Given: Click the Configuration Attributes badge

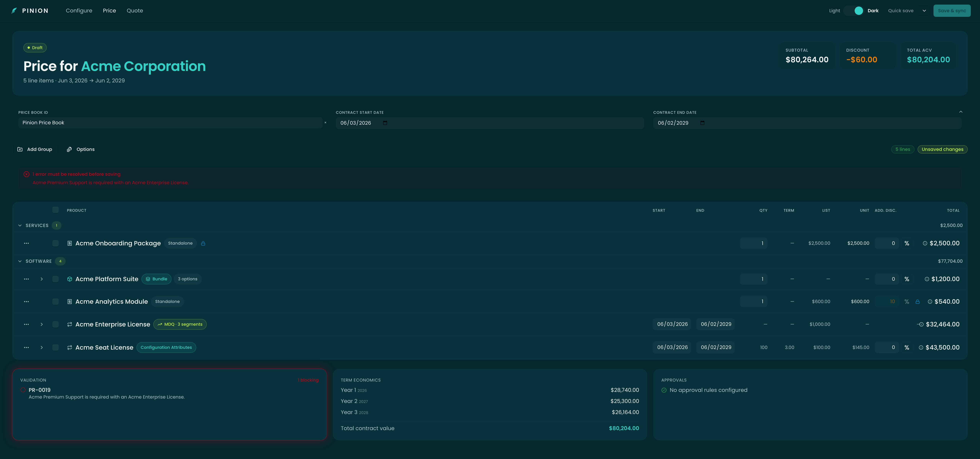Looking at the screenshot, I should click(x=166, y=348).
